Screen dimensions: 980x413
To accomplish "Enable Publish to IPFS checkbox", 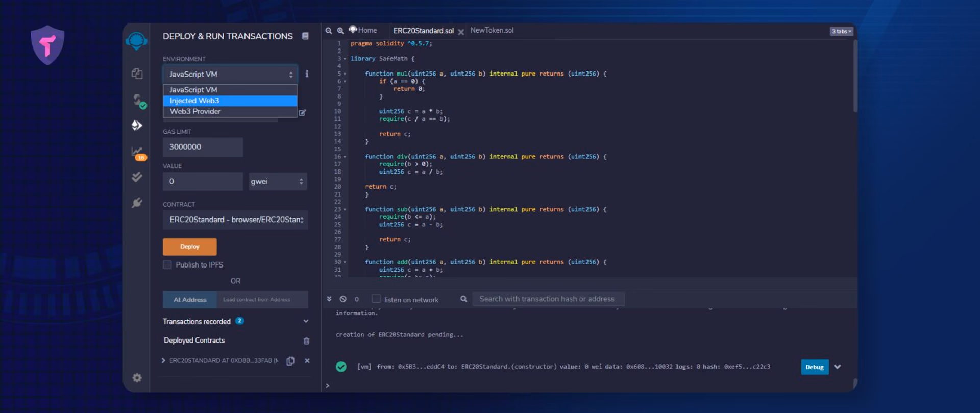I will (x=167, y=264).
